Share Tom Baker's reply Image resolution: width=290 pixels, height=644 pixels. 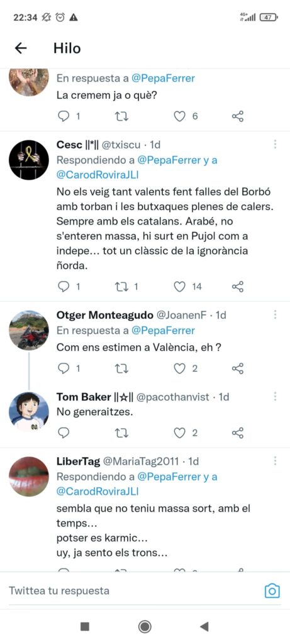coord(238,433)
